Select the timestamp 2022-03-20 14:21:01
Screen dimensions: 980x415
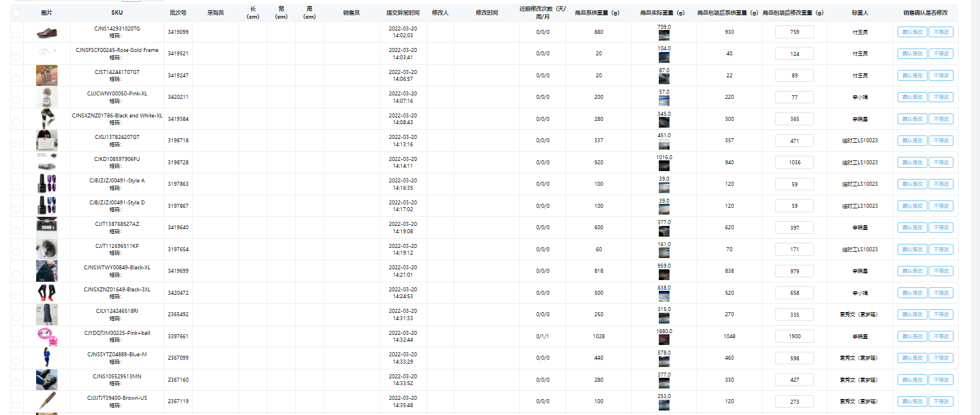(403, 271)
